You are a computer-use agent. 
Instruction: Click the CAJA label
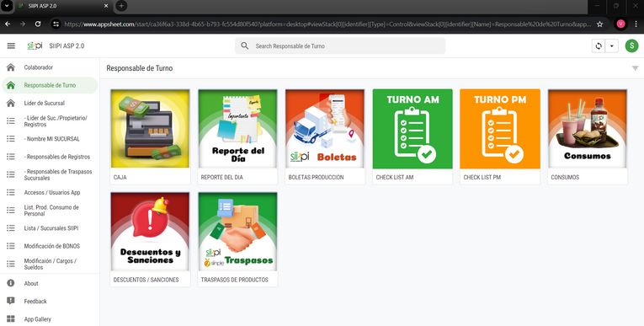pos(120,177)
